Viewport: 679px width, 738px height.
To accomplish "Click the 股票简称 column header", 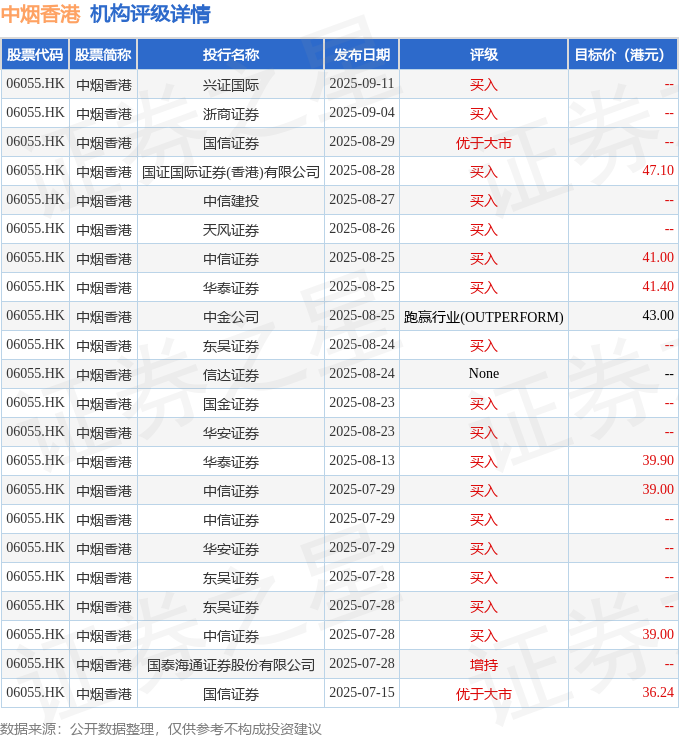I will pos(103,55).
